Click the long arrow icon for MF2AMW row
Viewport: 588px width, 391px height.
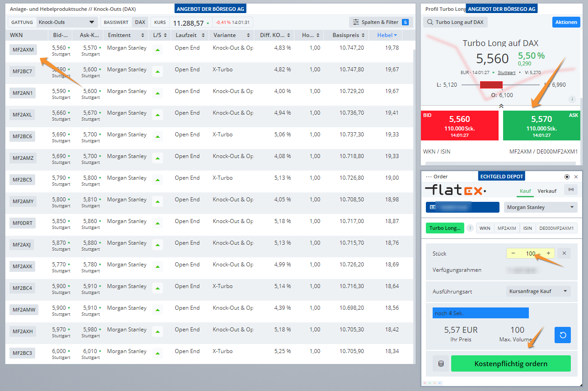coord(158,310)
